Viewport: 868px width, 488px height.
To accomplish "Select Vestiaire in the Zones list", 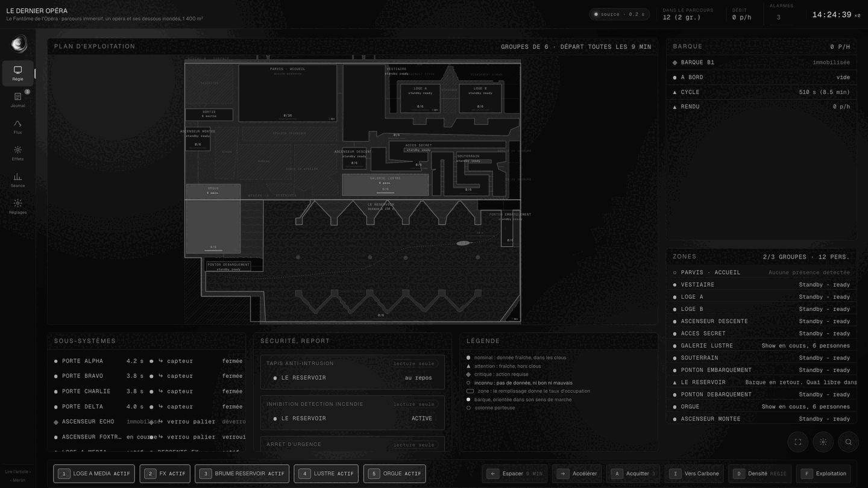I will point(761,285).
